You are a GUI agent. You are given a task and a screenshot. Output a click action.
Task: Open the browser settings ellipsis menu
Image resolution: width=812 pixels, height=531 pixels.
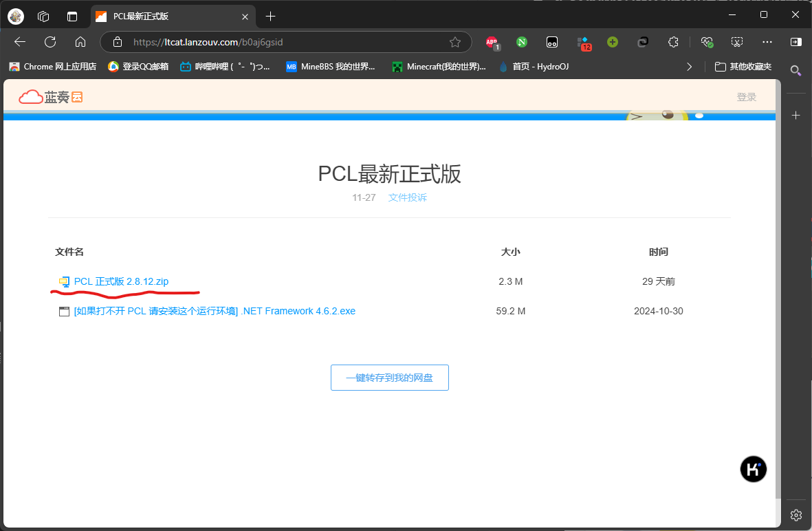click(767, 42)
